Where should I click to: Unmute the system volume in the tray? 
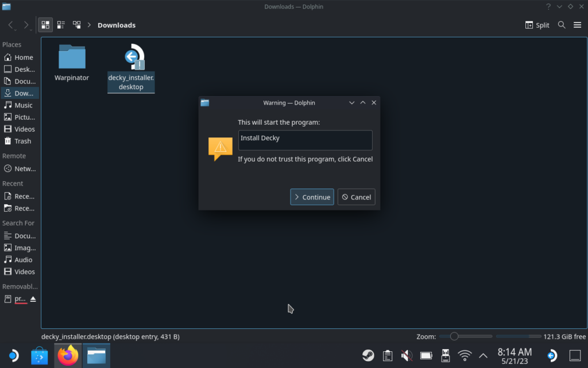coord(407,355)
